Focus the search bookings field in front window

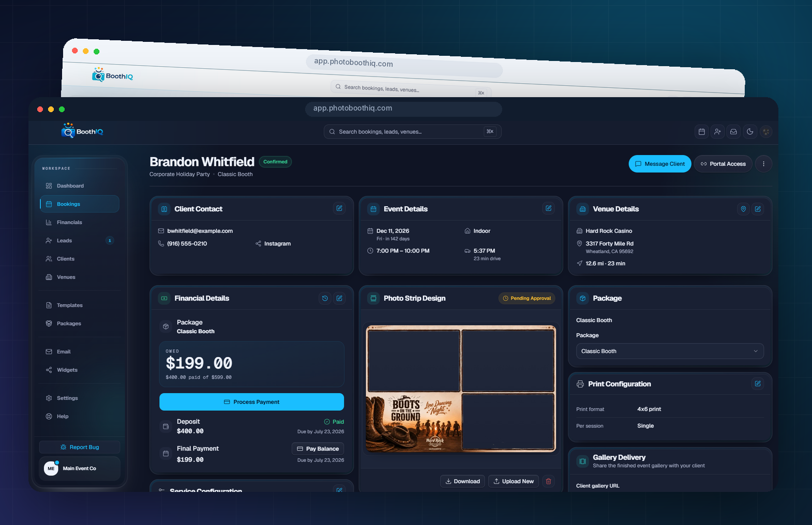pyautogui.click(x=413, y=131)
